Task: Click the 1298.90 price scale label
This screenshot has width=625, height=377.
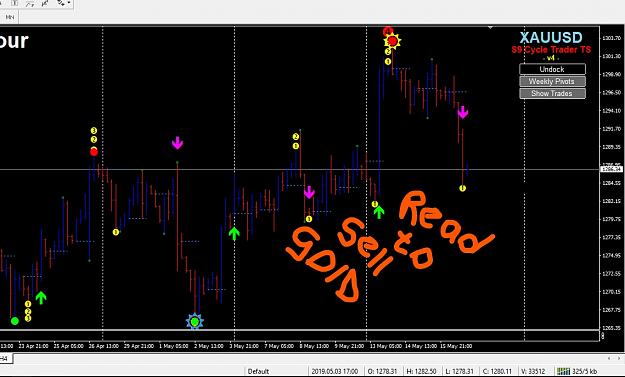Action: (x=611, y=74)
